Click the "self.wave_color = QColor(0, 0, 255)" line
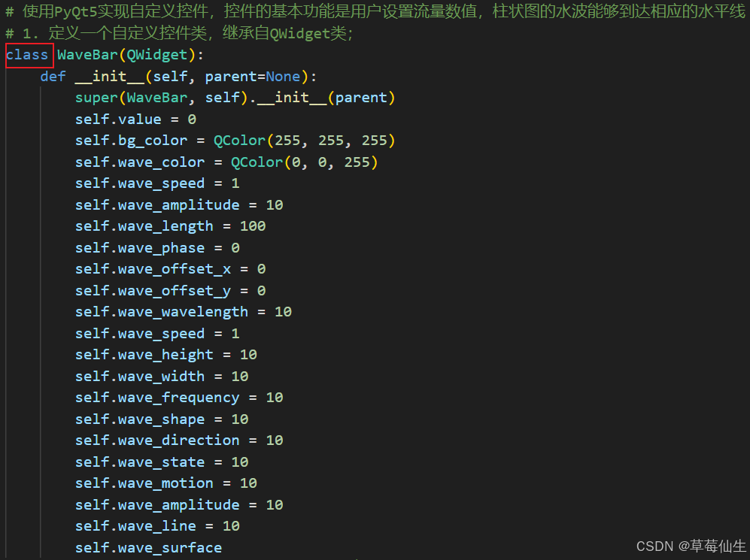The image size is (750, 560). point(226,162)
